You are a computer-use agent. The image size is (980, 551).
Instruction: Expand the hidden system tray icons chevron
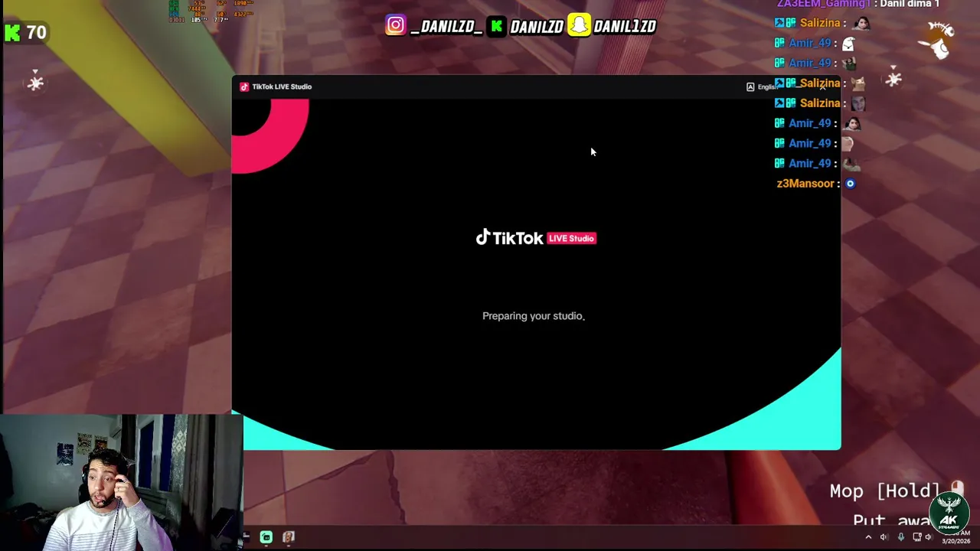pos(868,537)
